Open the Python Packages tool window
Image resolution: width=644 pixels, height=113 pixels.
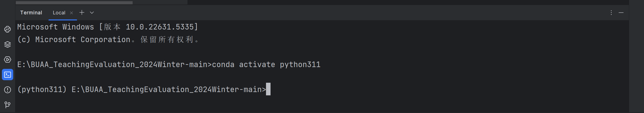point(8,44)
